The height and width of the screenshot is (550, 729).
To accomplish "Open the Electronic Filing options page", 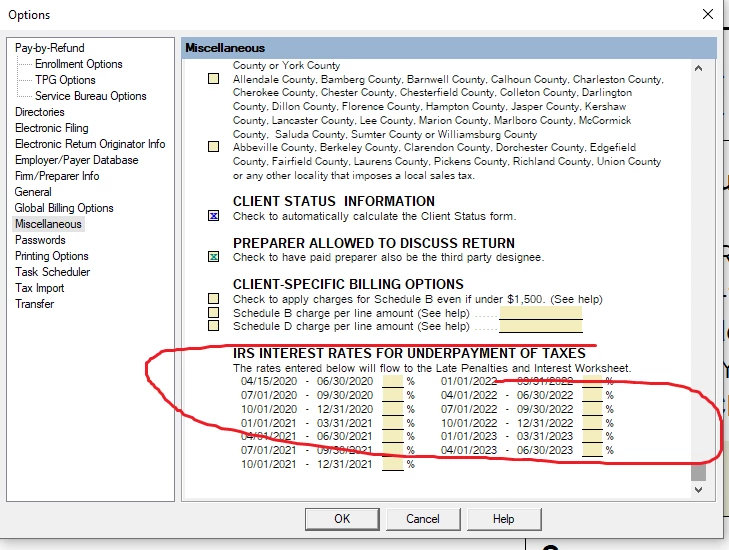I will (52, 128).
